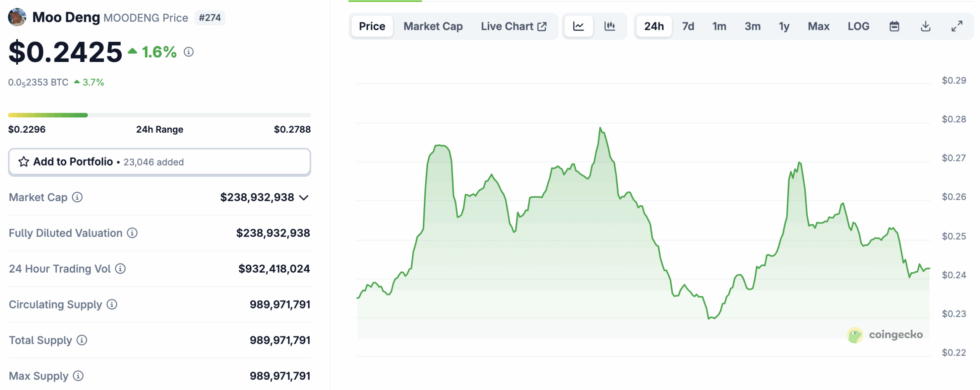Expand the Market Cap value chevron
This screenshot has width=980, height=390.
coord(304,198)
